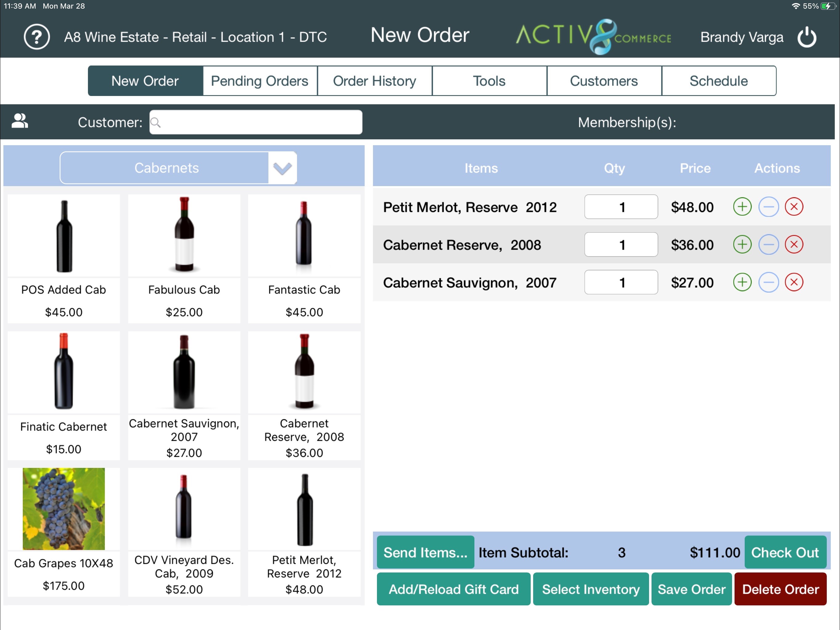Screen dimensions: 840x630
Task: Open Send Items options
Action: (425, 552)
